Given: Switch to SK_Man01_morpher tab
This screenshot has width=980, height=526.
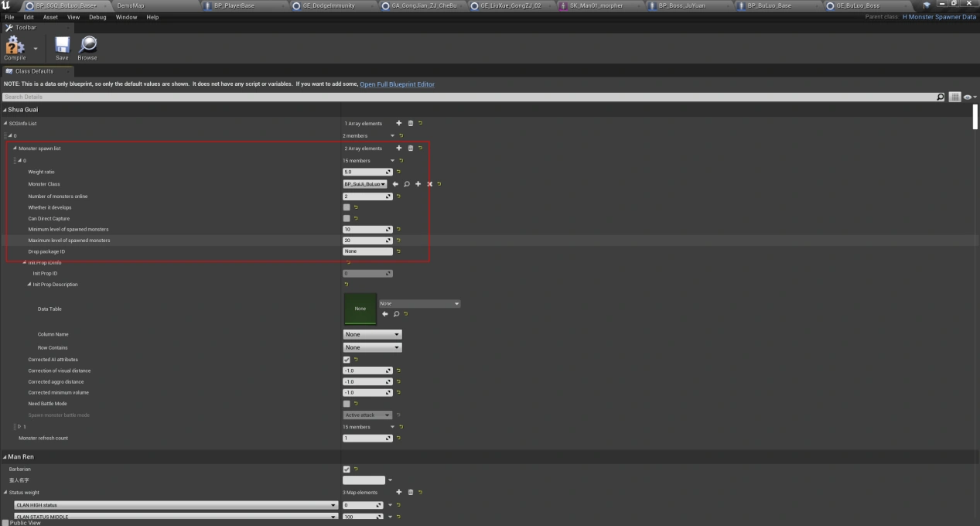Looking at the screenshot, I should pyautogui.click(x=596, y=5).
